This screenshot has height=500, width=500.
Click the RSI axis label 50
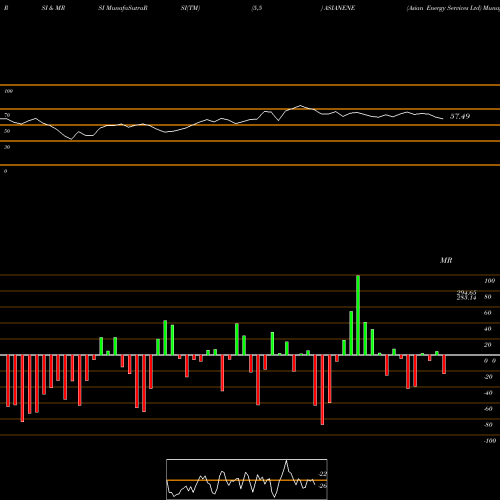(x=7, y=131)
